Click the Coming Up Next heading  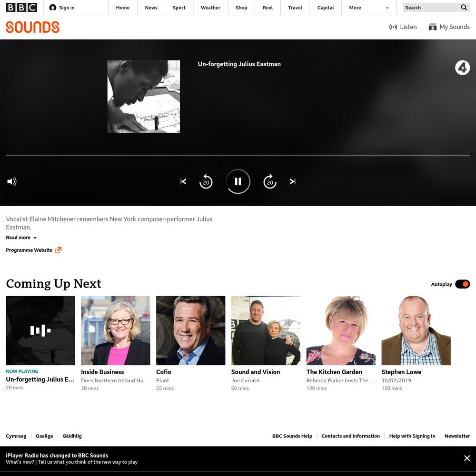point(53,284)
